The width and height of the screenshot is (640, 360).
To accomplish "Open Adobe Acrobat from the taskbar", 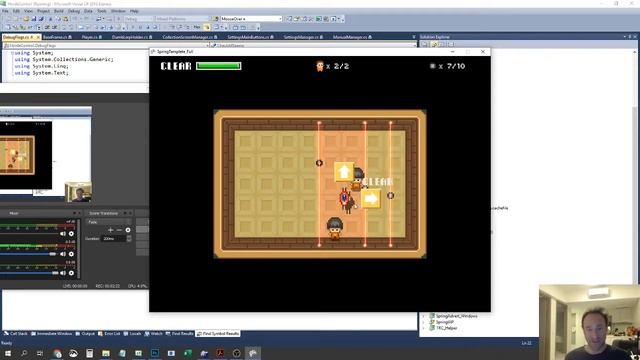I will 220,353.
